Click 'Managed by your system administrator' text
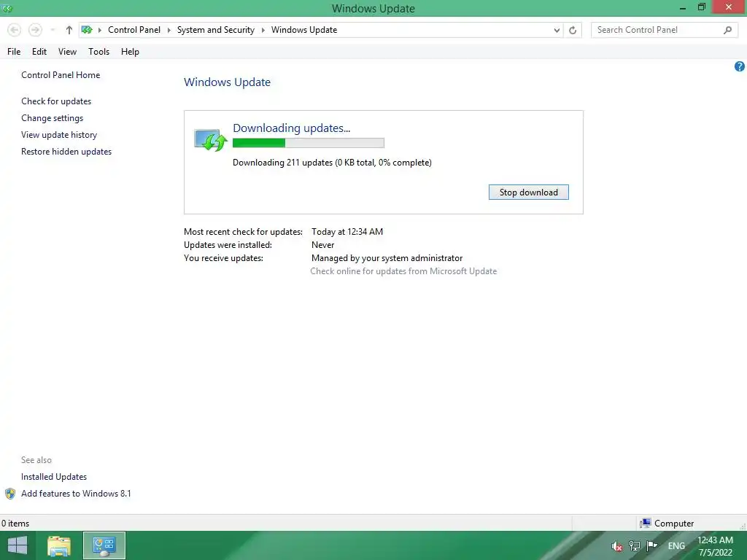 [x=387, y=258]
